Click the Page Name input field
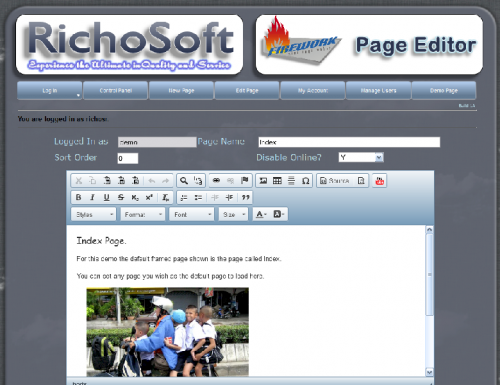 pos(349,142)
